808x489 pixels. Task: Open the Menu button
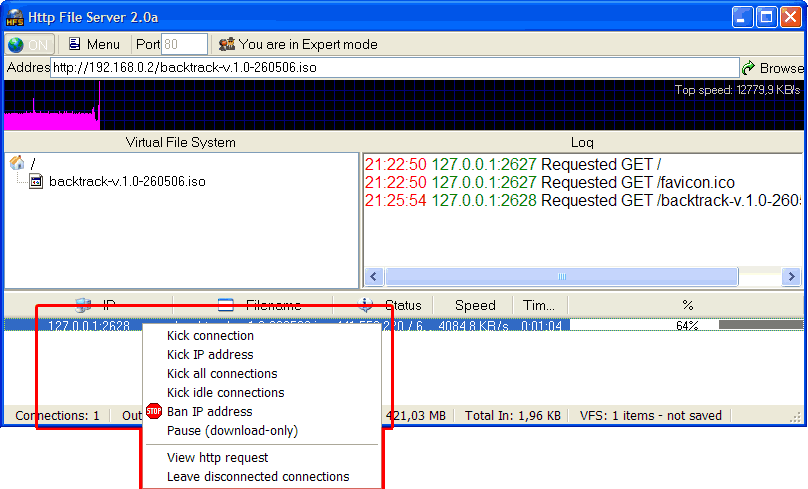pyautogui.click(x=94, y=44)
